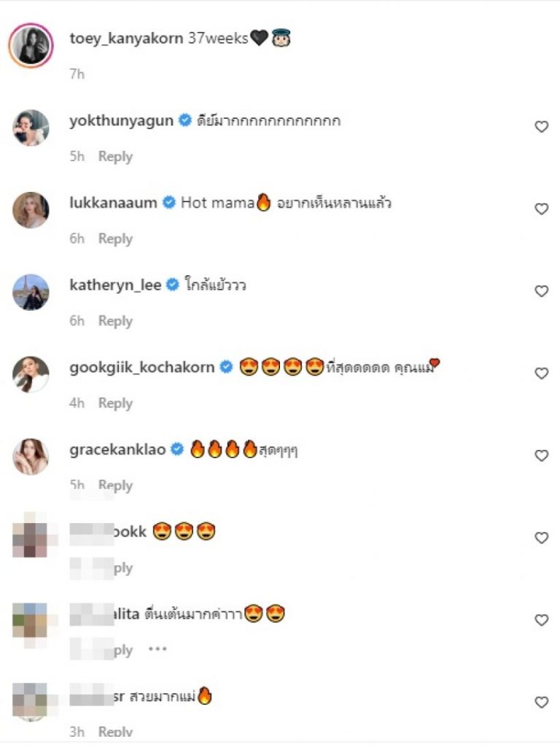This screenshot has width=560, height=747.
Task: Like katheryn_lee's comment
Action: [x=541, y=291]
